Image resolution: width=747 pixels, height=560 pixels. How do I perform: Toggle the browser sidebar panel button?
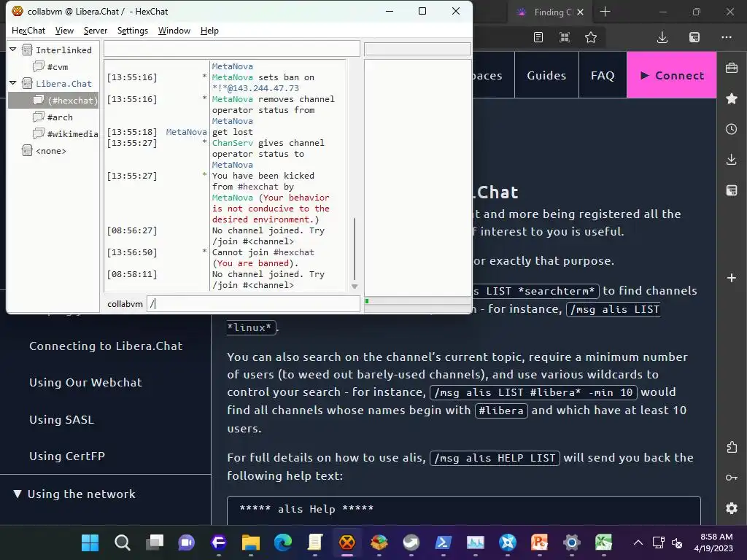coord(694,37)
